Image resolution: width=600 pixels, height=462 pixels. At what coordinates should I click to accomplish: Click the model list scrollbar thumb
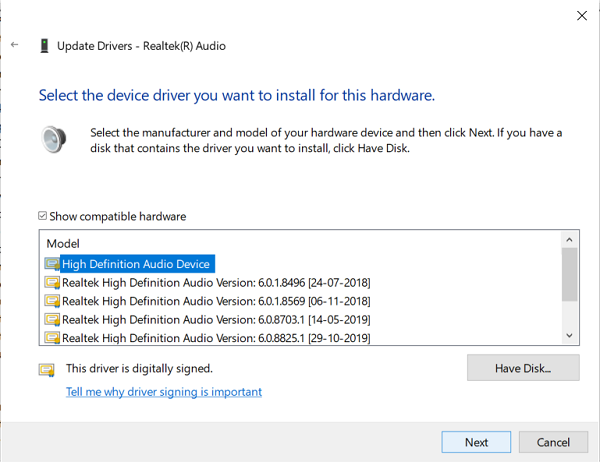[x=569, y=274]
